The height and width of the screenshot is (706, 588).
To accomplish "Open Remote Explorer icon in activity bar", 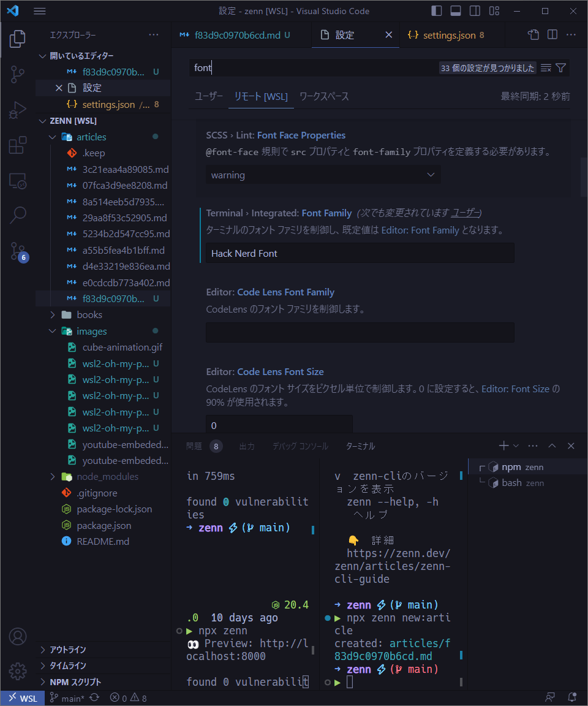I will (x=18, y=181).
